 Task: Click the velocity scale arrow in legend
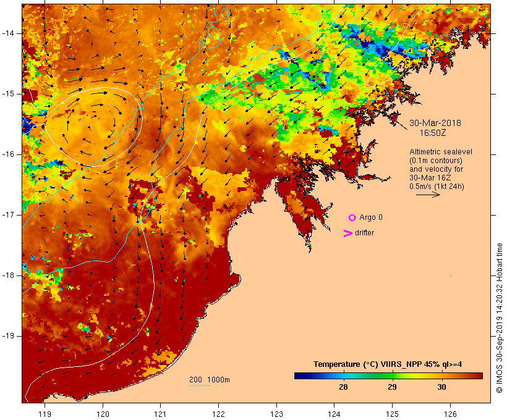point(428,195)
